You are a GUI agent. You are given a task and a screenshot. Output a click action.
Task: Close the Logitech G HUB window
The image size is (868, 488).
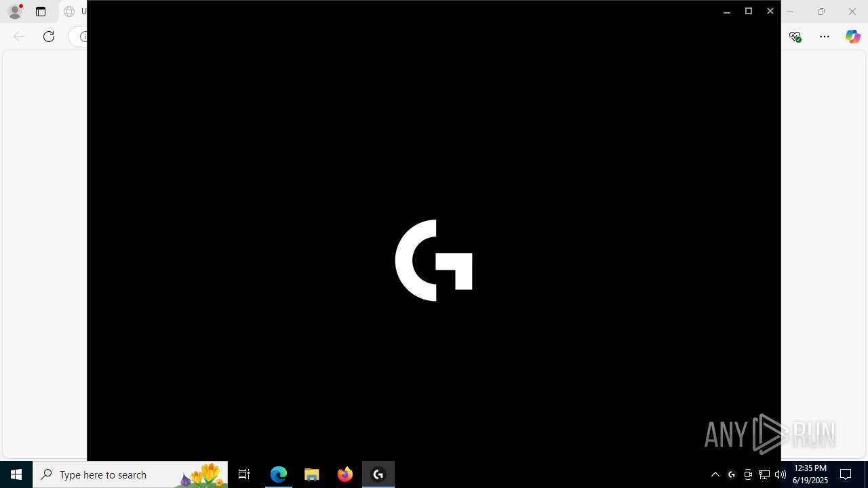[770, 11]
